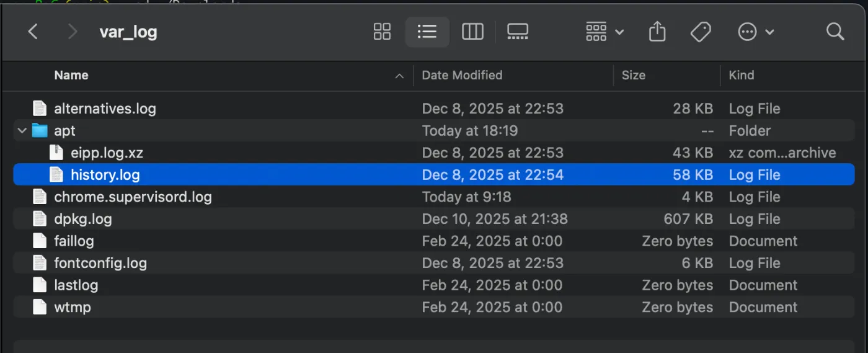Viewport: 868px width, 353px height.
Task: Click the forward navigation arrow
Action: [x=73, y=32]
